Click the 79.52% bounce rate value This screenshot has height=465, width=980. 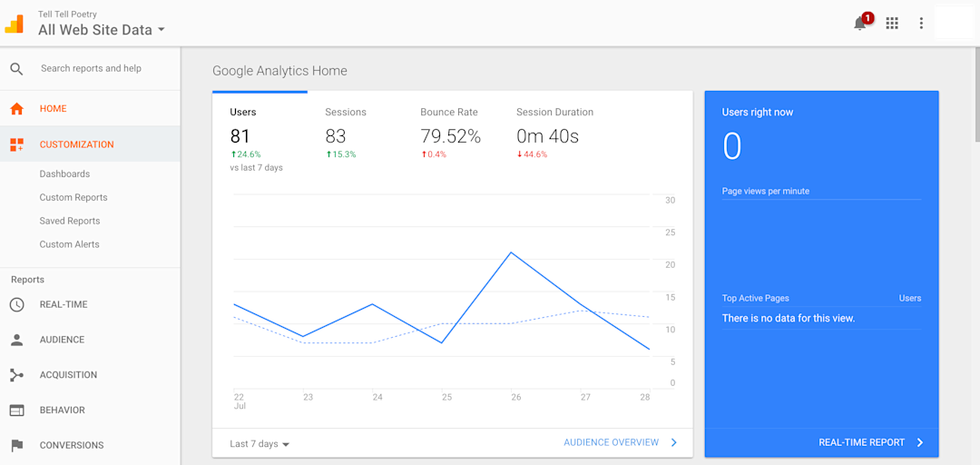pos(451,136)
